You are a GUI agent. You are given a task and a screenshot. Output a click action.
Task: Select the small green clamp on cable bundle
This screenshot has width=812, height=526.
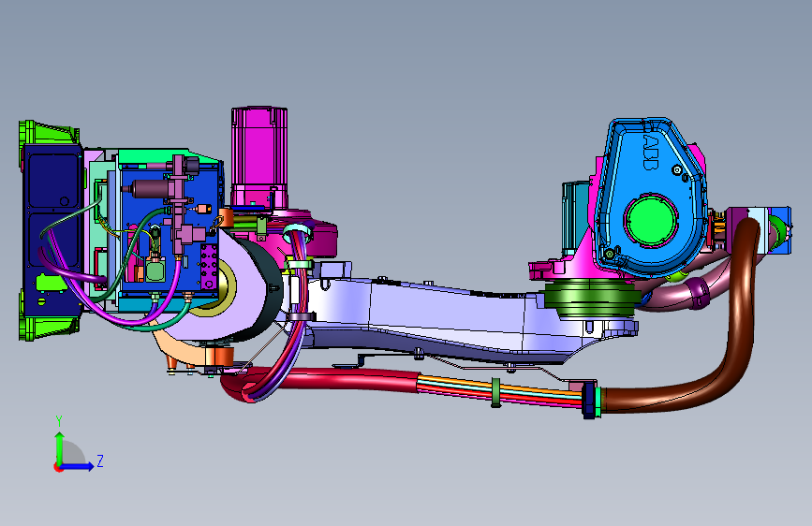point(495,392)
